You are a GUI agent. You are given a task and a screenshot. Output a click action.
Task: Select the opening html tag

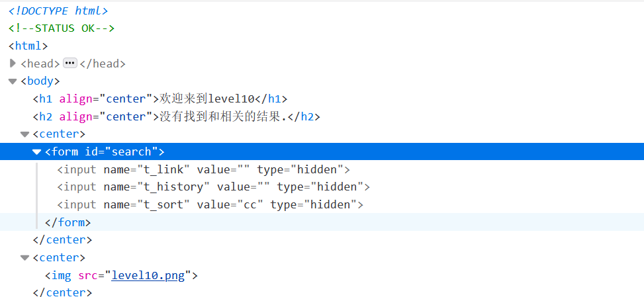[x=28, y=46]
